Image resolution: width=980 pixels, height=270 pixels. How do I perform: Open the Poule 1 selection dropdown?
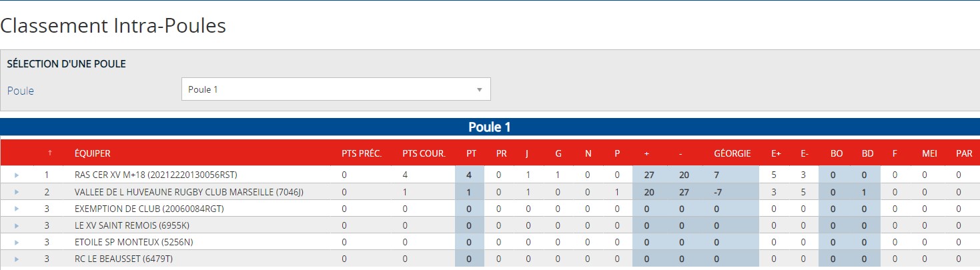[336, 89]
